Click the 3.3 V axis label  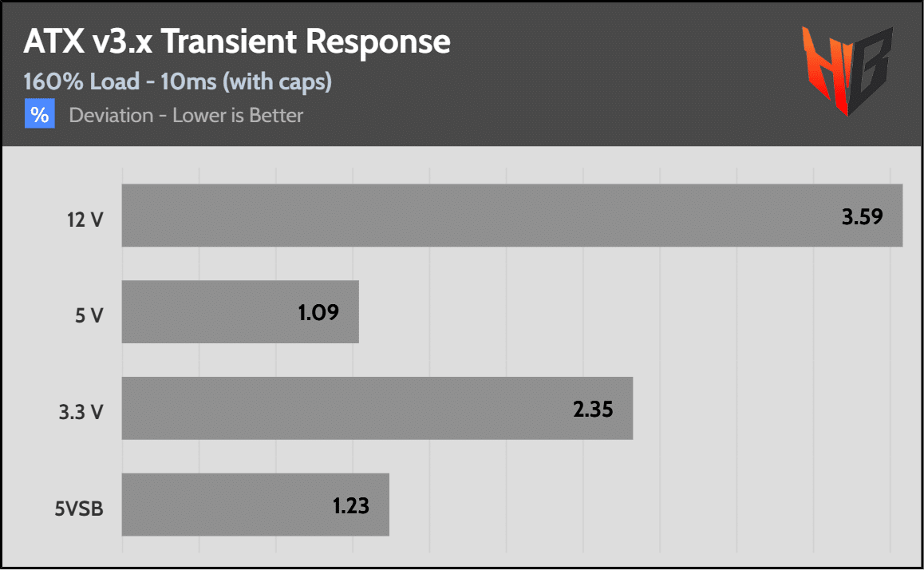tap(81, 412)
